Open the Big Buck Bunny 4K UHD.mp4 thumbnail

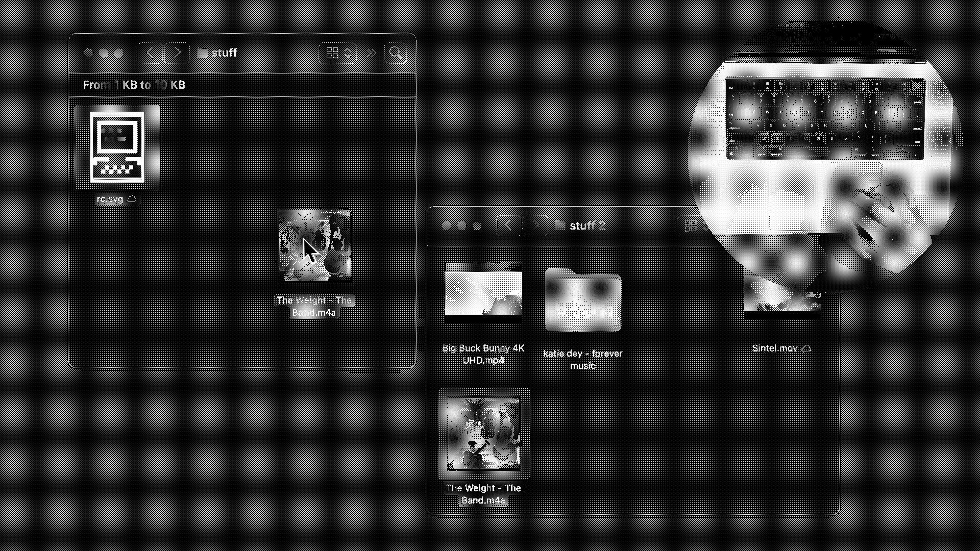[x=483, y=293]
